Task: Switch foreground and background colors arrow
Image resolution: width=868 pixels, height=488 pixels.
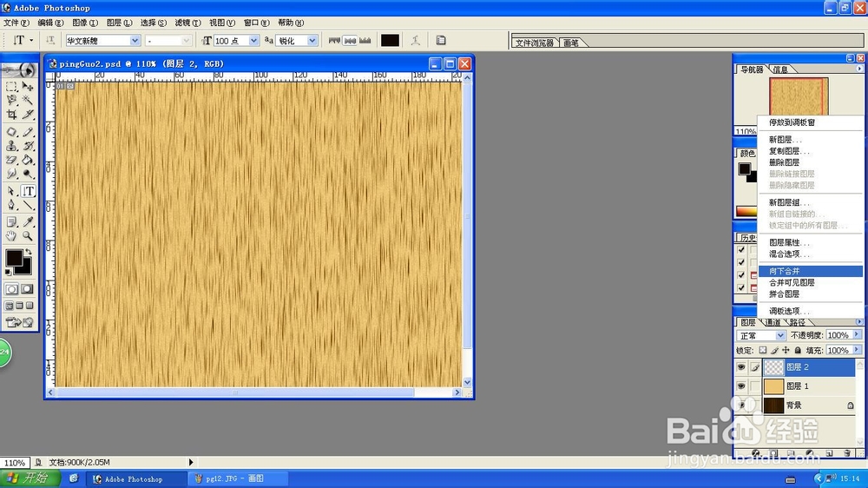Action: pos(29,252)
